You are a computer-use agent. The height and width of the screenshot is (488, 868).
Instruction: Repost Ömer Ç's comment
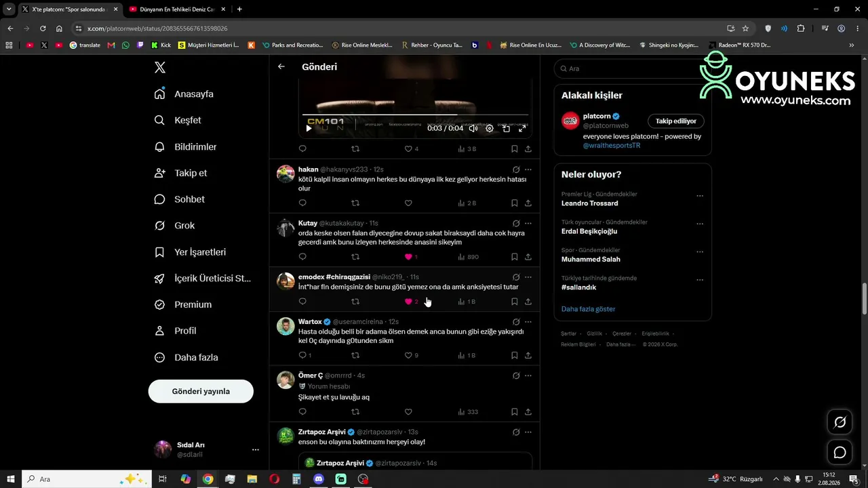(x=355, y=411)
